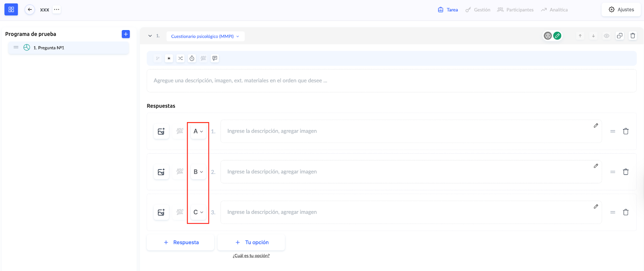Open the Cuestionario psicológico (MMPI) dropdown
This screenshot has height=271, width=644.
[x=205, y=36]
